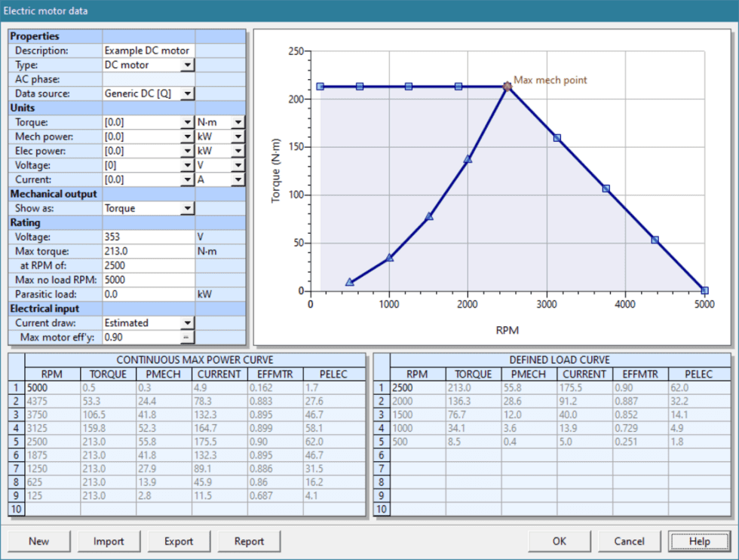The image size is (739, 560).
Task: Generate a Report with the Report button
Action: pyautogui.click(x=249, y=541)
